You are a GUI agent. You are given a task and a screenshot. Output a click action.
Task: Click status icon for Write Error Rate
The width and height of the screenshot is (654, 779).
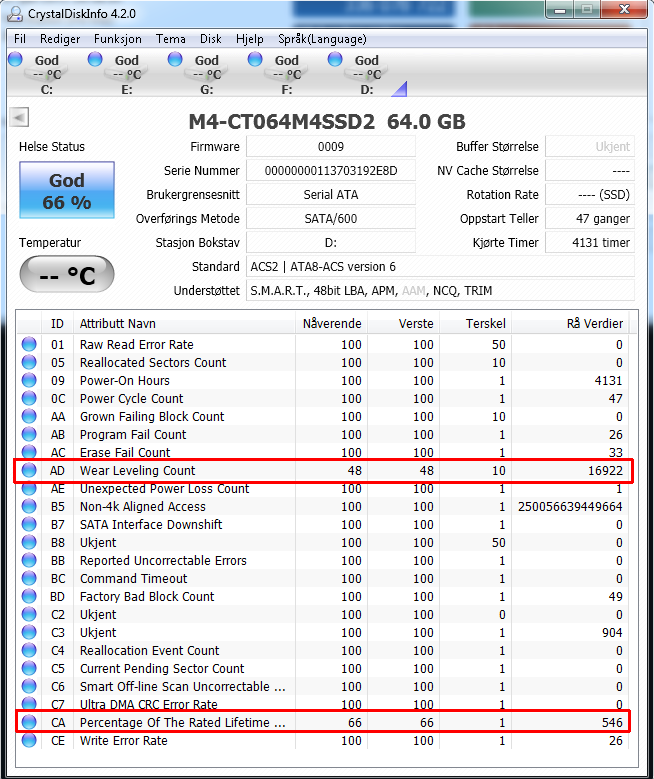pyautogui.click(x=29, y=740)
